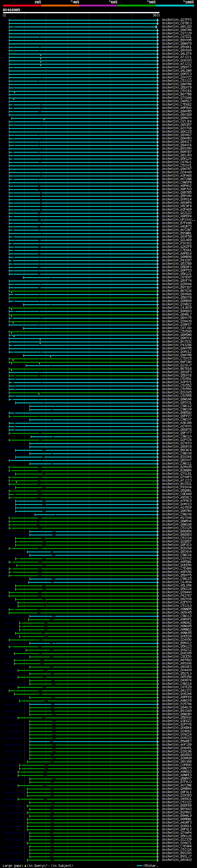
Task: Click the white query sequence ruler bar
Action: (x=81, y=12)
